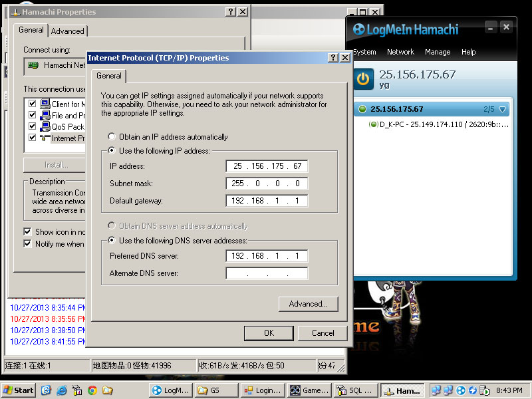
Task: Switch to SQL ... taskbar window
Action: point(355,390)
